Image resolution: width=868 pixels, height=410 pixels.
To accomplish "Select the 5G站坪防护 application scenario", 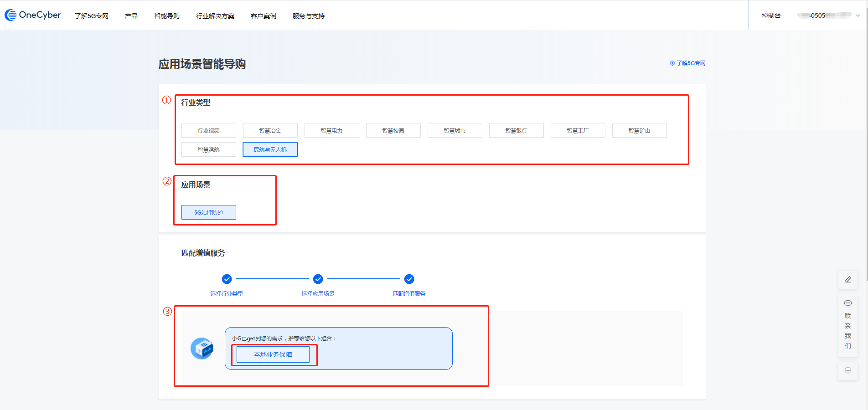I will click(208, 212).
